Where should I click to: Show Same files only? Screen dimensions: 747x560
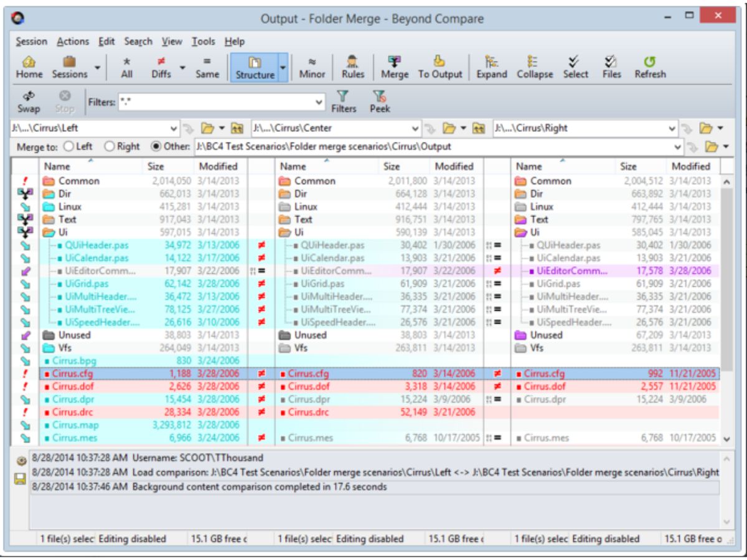pyautogui.click(x=207, y=67)
